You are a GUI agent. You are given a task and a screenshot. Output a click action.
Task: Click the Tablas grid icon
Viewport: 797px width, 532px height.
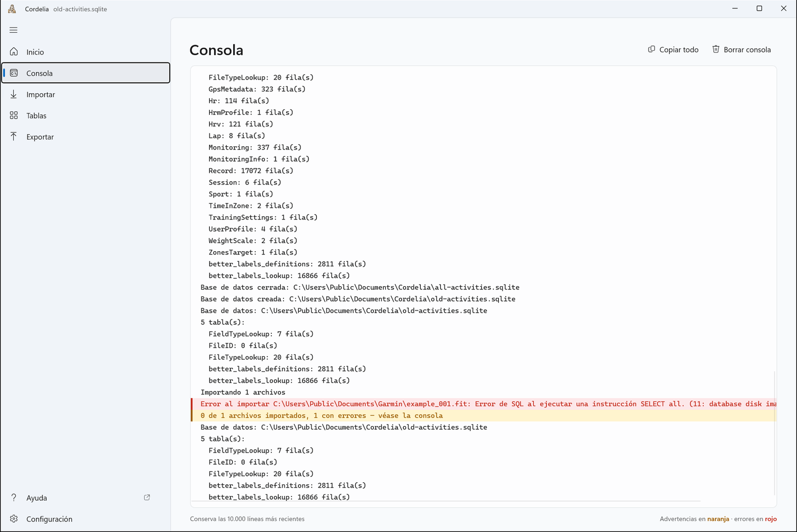[x=14, y=115]
